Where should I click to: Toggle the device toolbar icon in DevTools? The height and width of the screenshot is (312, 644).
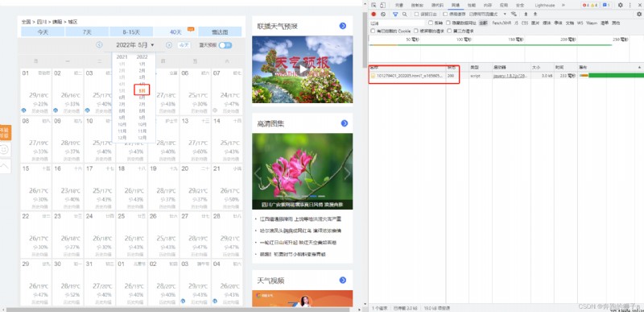tap(382, 6)
